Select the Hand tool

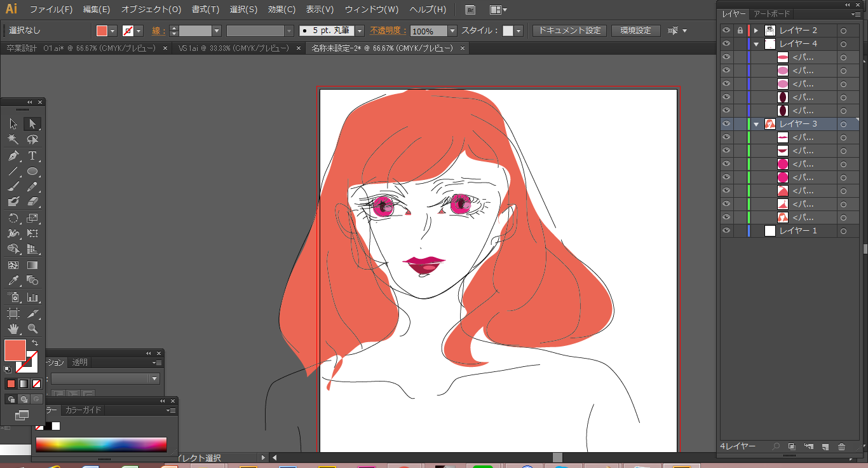click(x=13, y=329)
